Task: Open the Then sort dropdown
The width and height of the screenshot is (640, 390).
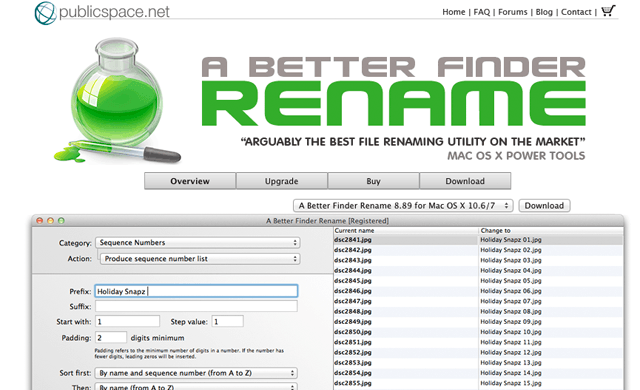Action: click(x=196, y=386)
